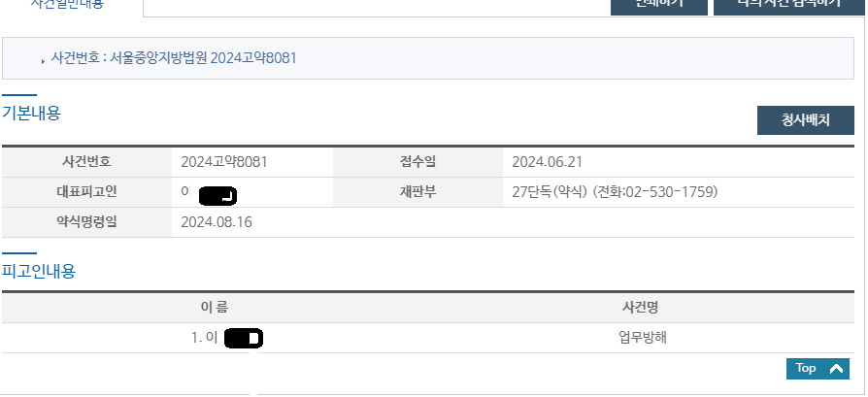The image size is (868, 397).
Task: Open the 청사배치 courthouse layout button
Action: pos(805,120)
